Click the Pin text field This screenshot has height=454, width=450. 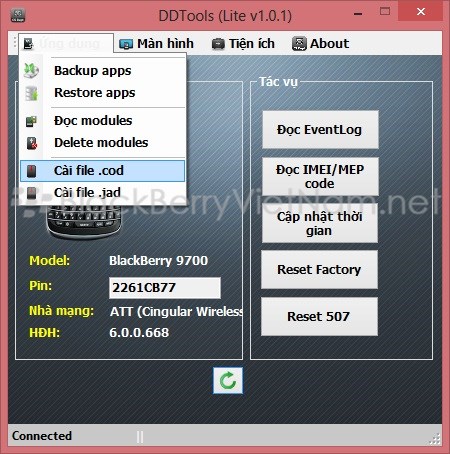(x=165, y=288)
